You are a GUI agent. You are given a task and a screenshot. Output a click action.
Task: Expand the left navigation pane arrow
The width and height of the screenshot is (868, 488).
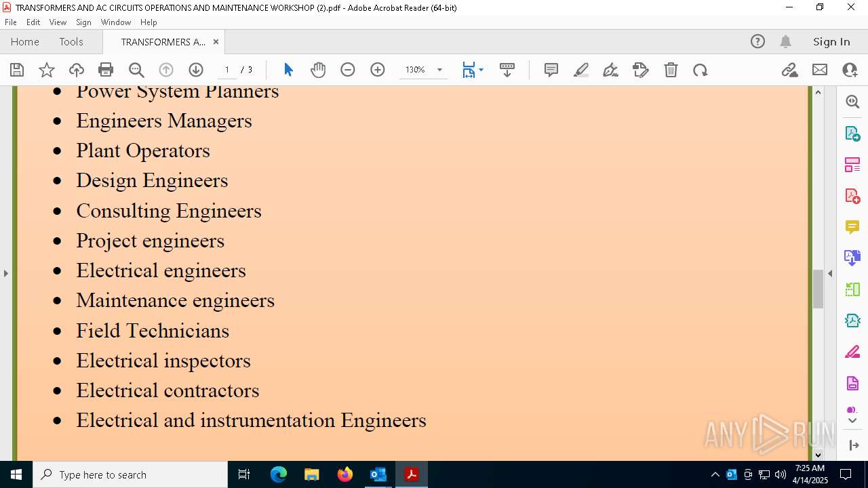(x=5, y=273)
